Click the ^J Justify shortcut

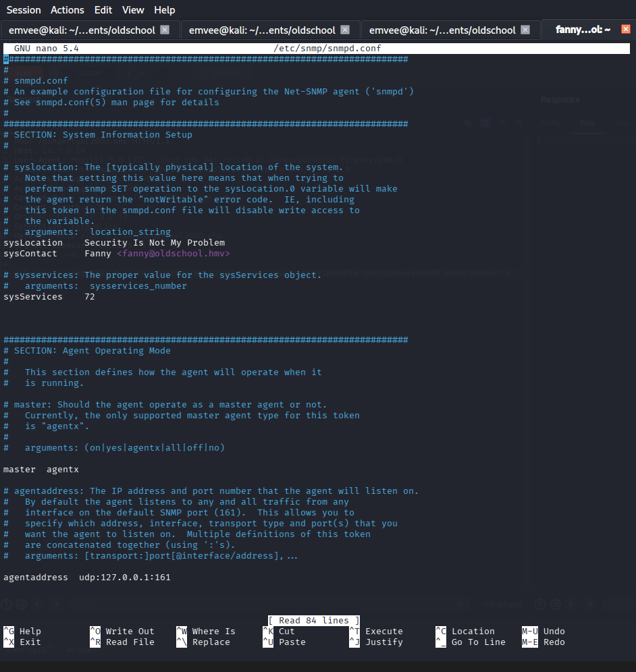point(376,642)
